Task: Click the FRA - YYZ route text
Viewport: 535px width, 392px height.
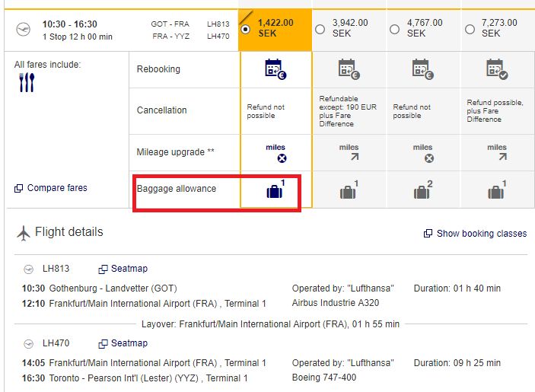Action: pyautogui.click(x=170, y=37)
